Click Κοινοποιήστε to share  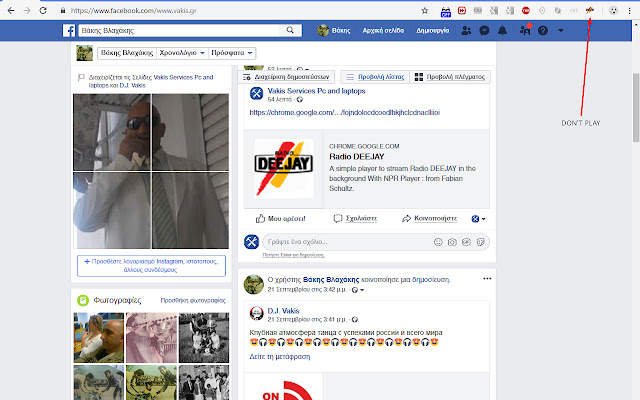[x=429, y=219]
